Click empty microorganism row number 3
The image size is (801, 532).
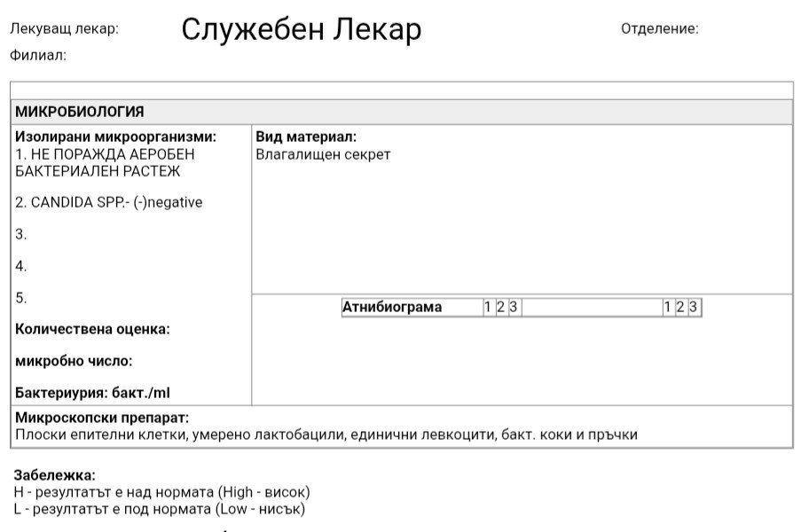(21, 234)
